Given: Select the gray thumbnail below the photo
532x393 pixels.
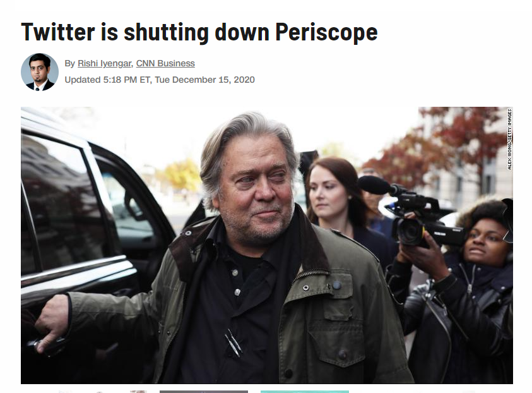Looking at the screenshot, I should coord(204,392).
